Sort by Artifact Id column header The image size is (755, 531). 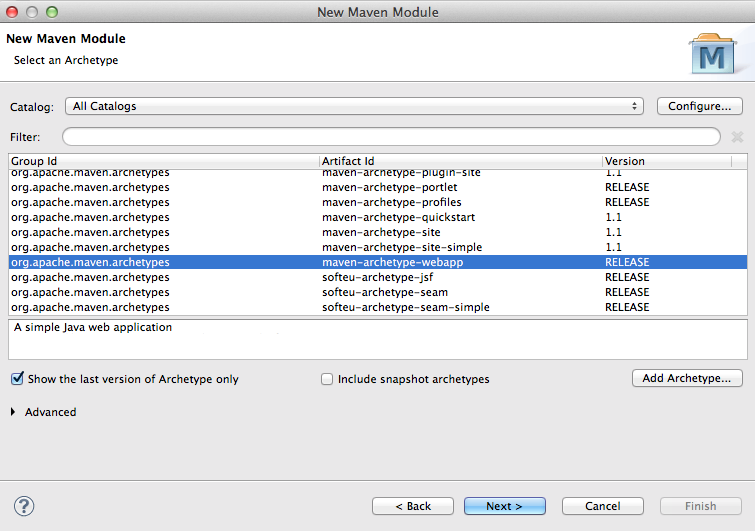click(460, 161)
